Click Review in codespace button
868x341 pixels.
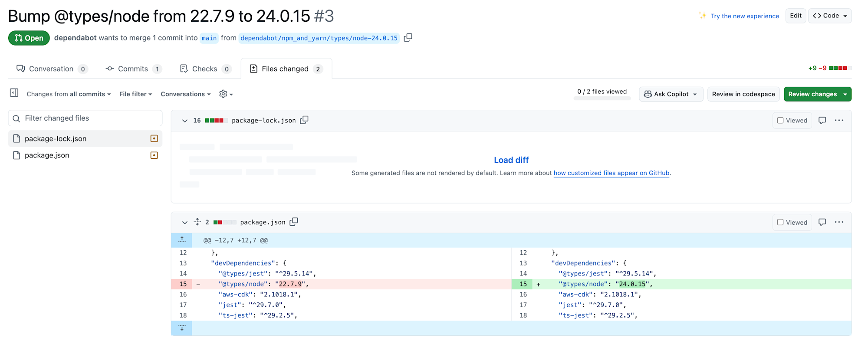(x=743, y=94)
